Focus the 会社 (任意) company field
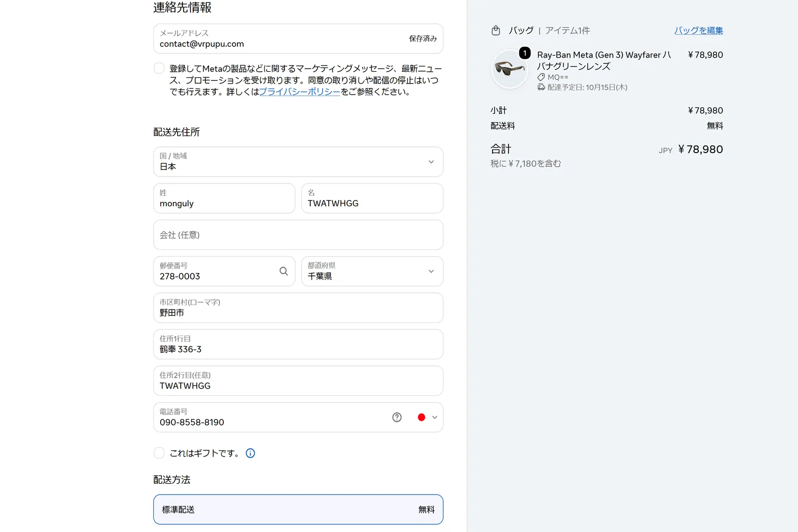The height and width of the screenshot is (532, 798). (298, 235)
